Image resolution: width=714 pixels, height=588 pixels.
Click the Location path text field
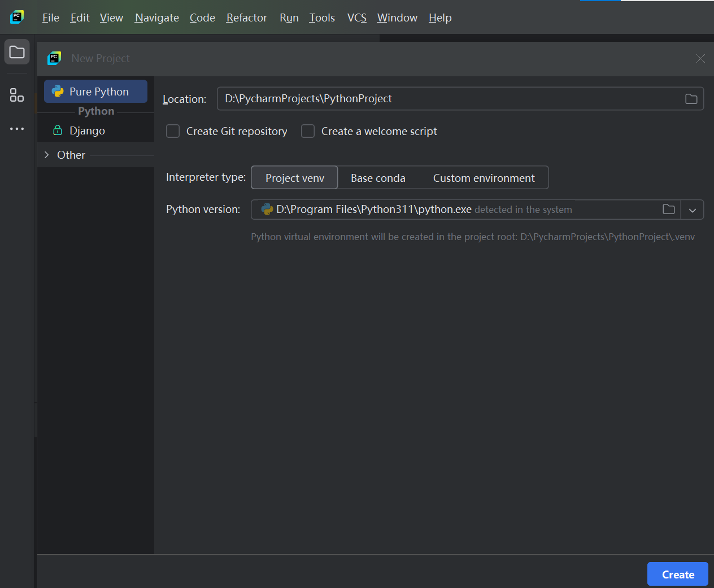click(x=446, y=99)
